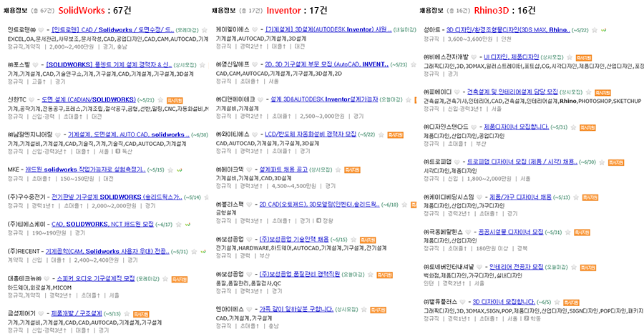The height and width of the screenshot is (334, 644).
Task: Click orange 즉시지원 badge on ㈜와이티에스 row
Action: pos(395,135)
